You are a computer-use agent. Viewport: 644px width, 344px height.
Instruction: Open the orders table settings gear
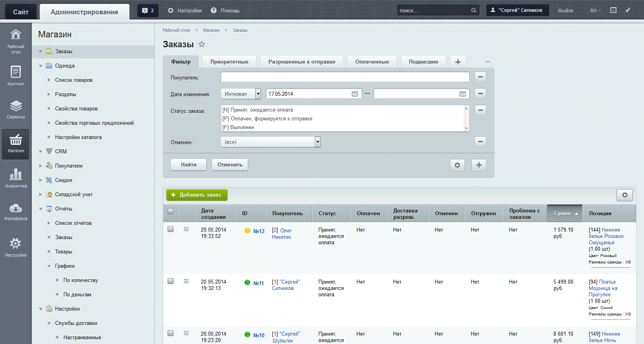click(625, 195)
